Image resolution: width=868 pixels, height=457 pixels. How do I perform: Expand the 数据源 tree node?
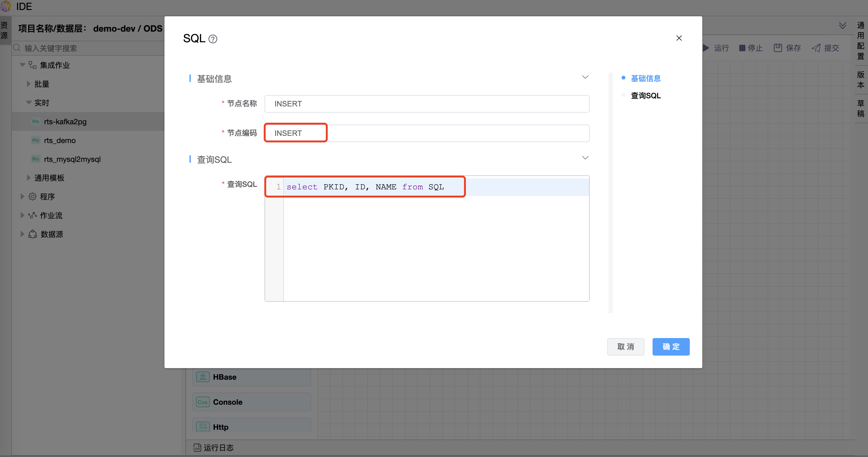click(x=22, y=234)
